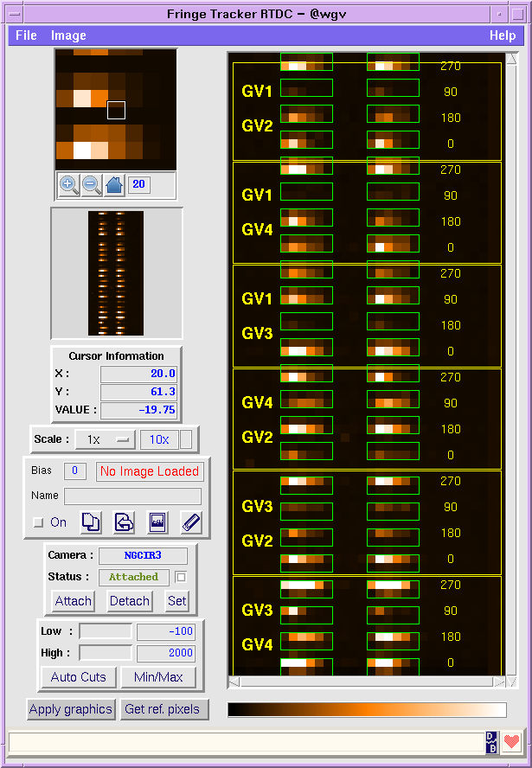The image size is (532, 768).
Task: Click the bias image display icon
Action: pos(157,522)
